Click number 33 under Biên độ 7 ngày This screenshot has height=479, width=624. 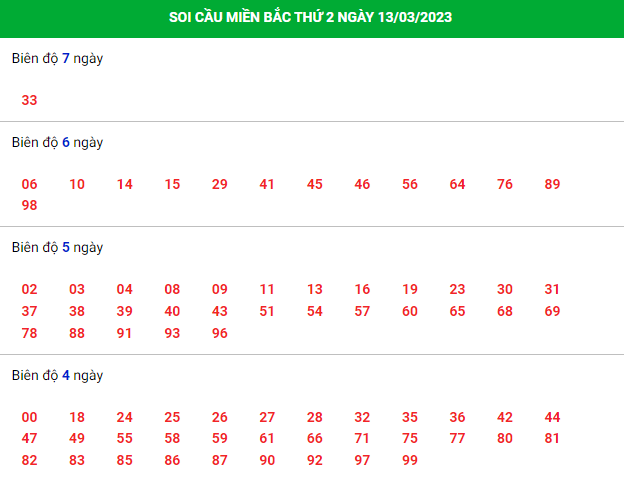point(29,100)
